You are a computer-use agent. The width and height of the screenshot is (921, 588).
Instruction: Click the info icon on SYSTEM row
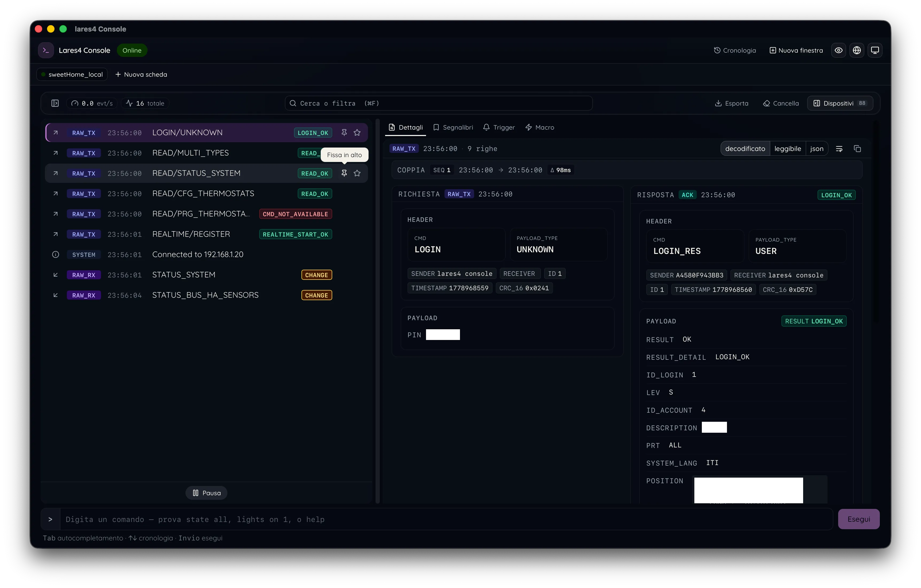point(56,254)
